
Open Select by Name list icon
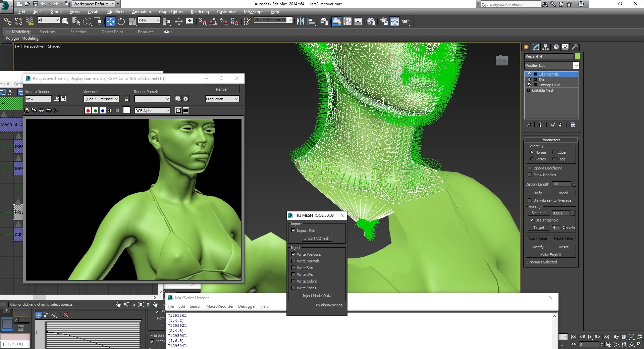pos(76,21)
